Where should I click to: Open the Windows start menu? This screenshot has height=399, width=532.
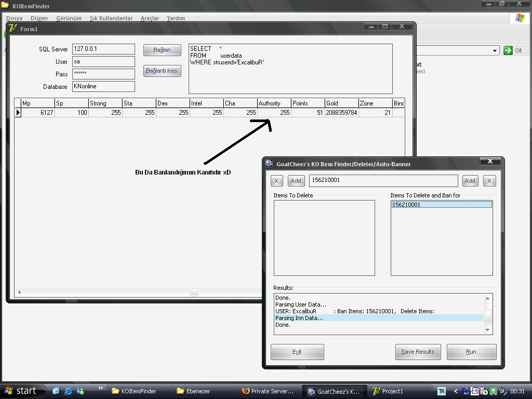[x=22, y=391]
